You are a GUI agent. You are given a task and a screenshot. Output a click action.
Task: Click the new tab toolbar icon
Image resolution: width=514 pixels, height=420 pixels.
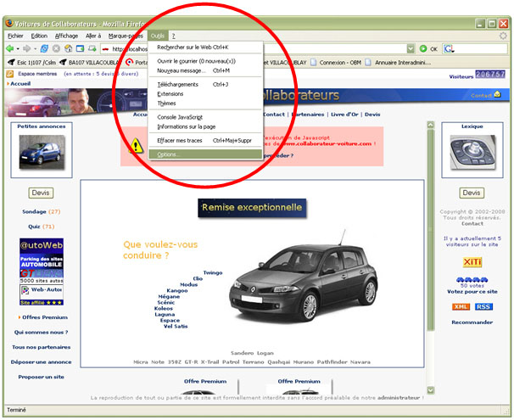80,49
